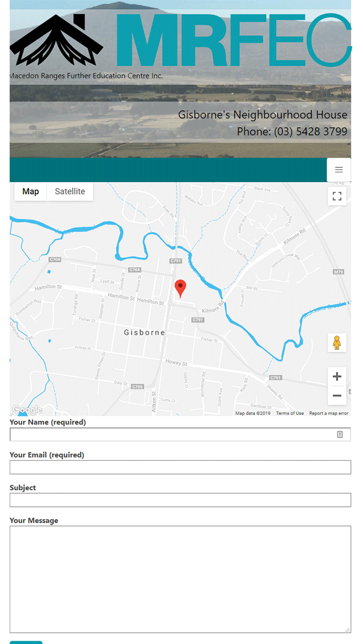Click the Street View pegman icon

point(337,343)
